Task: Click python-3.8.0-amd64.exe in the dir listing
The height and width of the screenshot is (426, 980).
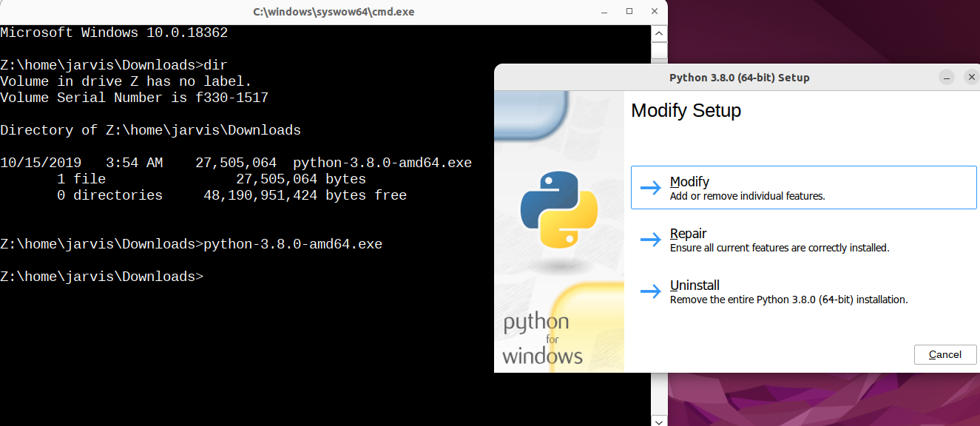Action: click(x=382, y=163)
